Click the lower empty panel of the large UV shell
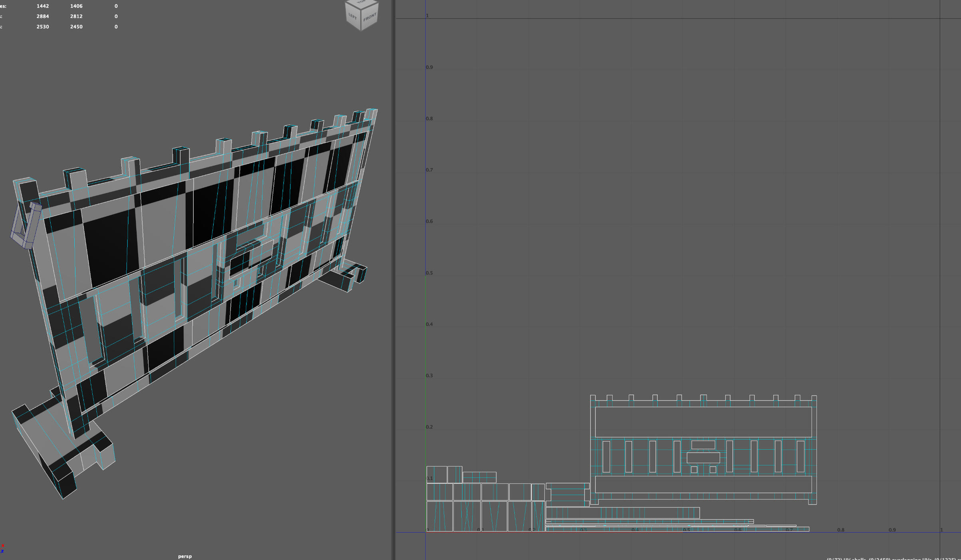This screenshot has height=560, width=961. coord(703,484)
